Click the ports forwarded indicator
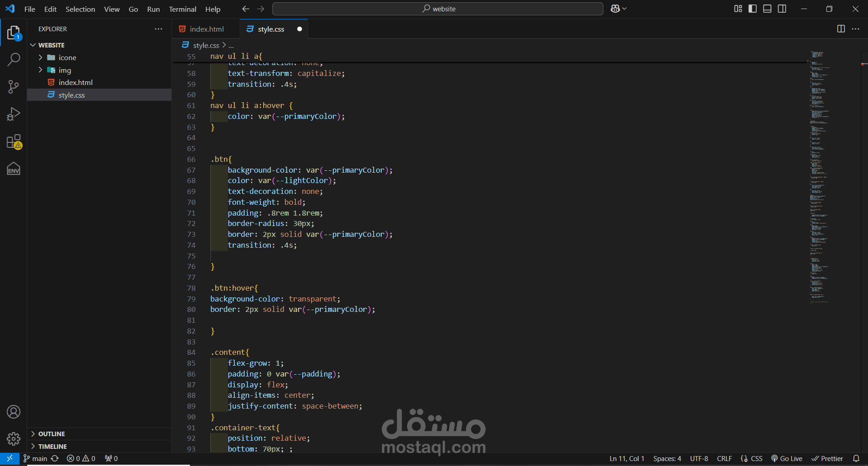The height and width of the screenshot is (466, 868). [x=111, y=458]
